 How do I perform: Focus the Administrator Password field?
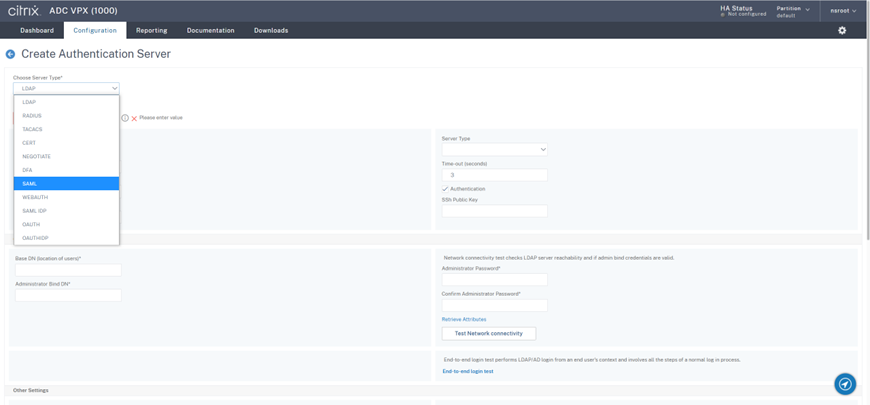(494, 280)
